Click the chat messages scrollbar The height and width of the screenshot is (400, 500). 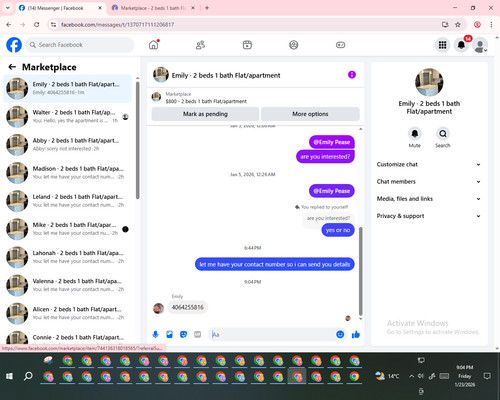coord(360,271)
